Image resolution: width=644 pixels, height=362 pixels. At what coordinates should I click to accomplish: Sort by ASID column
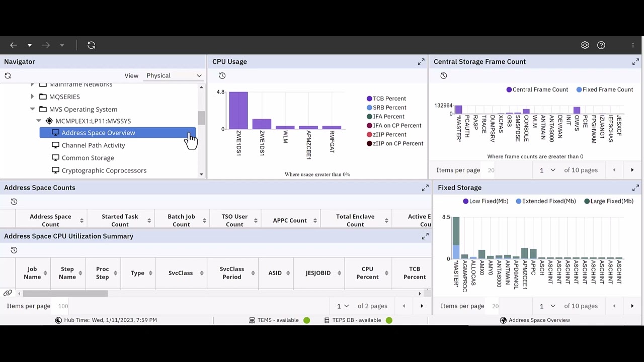coord(288,273)
